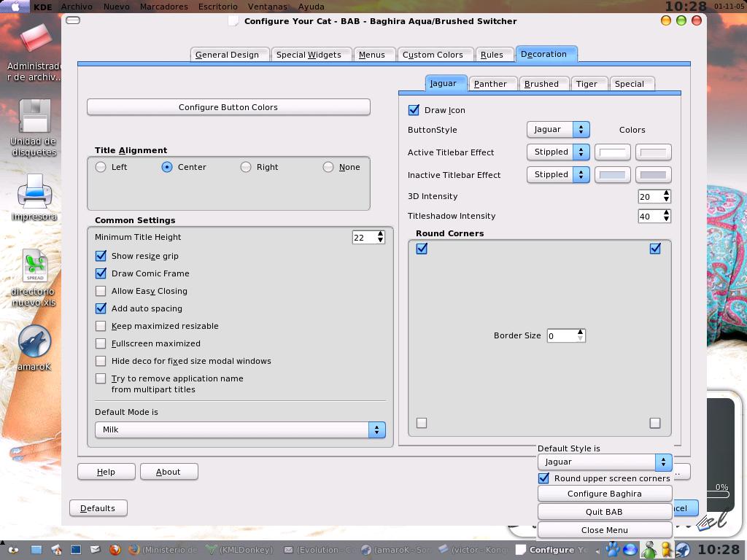This screenshot has height=560, width=747.
Task: Pick first Active Titlebar color swatch
Action: (612, 152)
